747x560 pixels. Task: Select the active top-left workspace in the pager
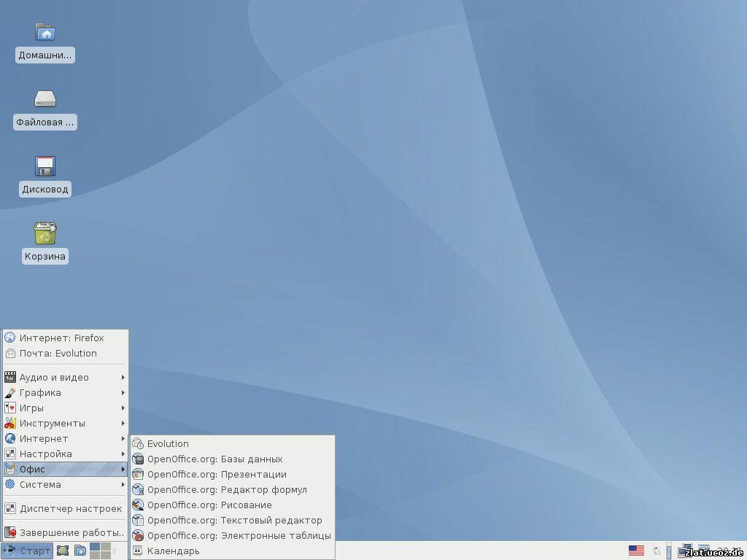click(x=95, y=546)
